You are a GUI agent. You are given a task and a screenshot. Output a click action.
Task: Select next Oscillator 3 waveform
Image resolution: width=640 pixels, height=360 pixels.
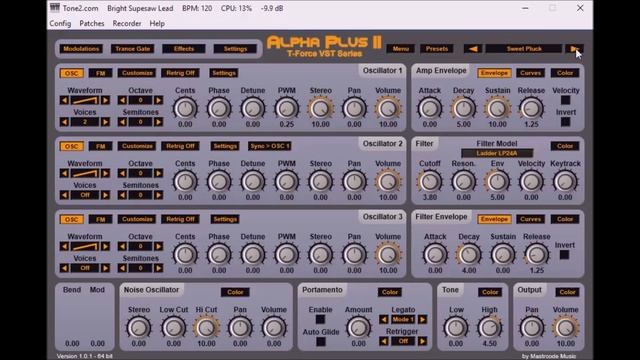tap(105, 246)
